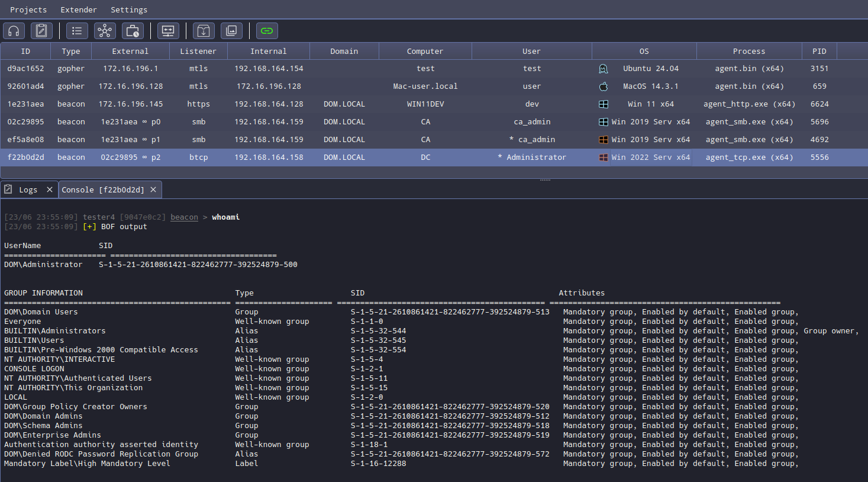Click the splitter handle above the console
This screenshot has height=482, width=868.
click(545, 179)
